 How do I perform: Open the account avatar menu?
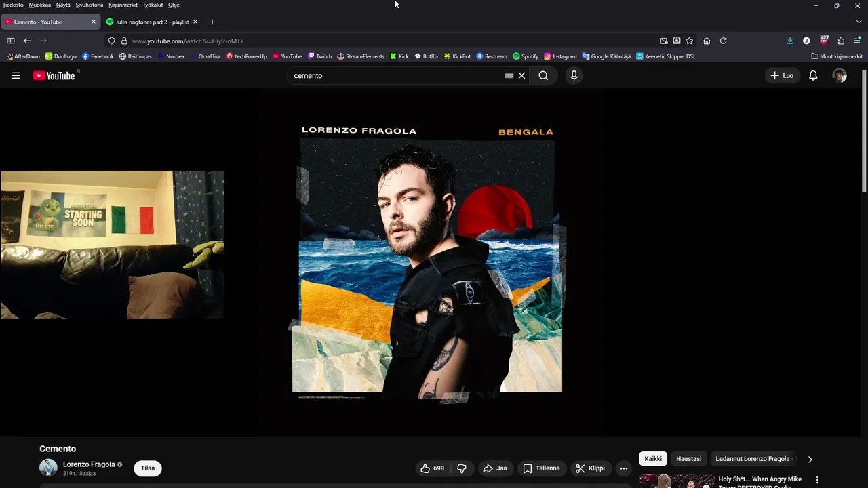(840, 75)
